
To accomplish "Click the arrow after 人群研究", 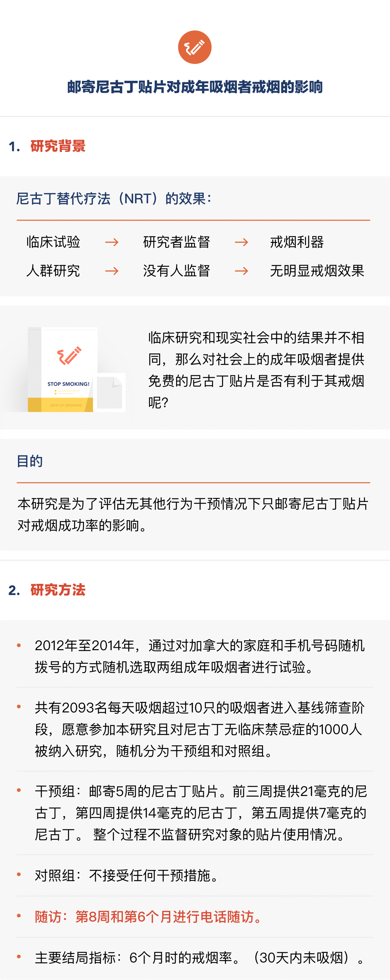I will click(x=112, y=271).
